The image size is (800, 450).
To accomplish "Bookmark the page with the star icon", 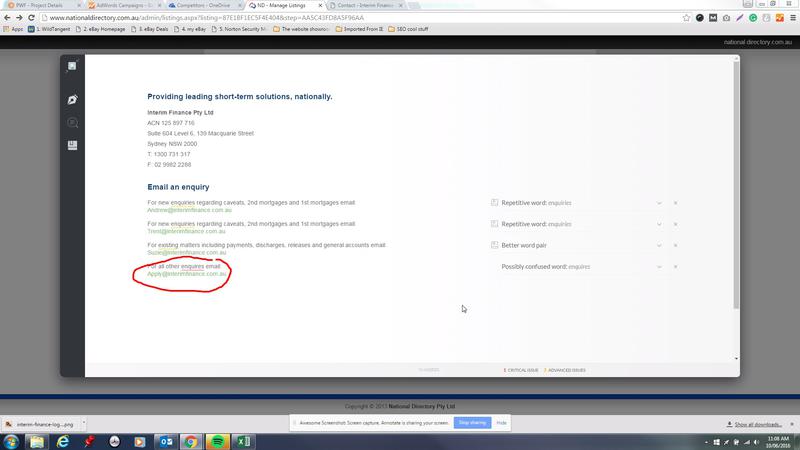I will coord(686,18).
